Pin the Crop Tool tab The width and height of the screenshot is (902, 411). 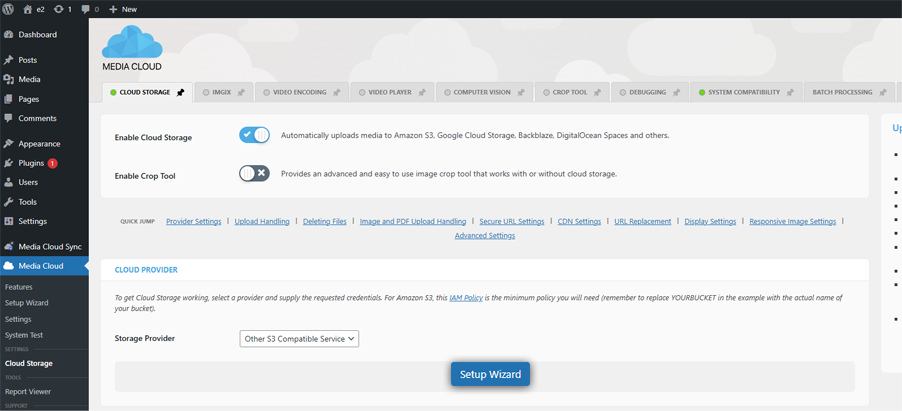[597, 92]
